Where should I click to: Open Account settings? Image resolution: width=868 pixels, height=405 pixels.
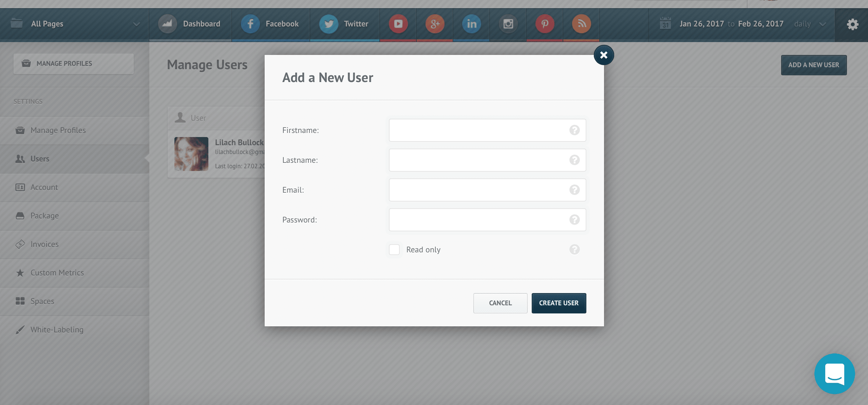(x=74, y=188)
